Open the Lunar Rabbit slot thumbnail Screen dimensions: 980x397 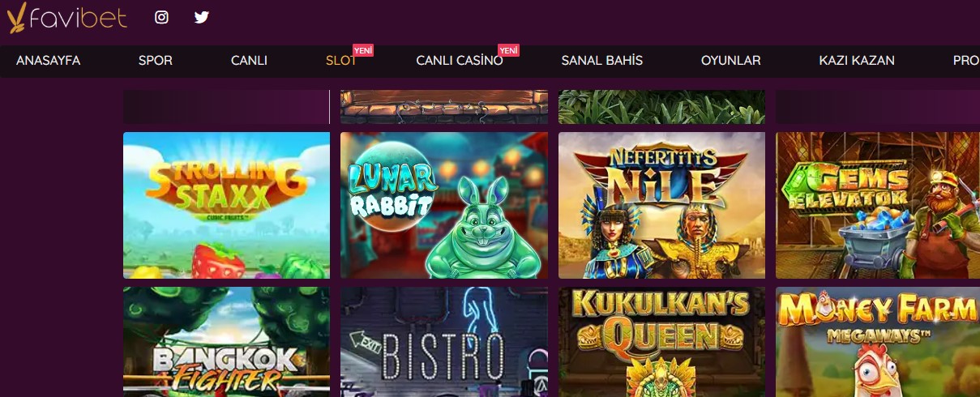tap(444, 205)
